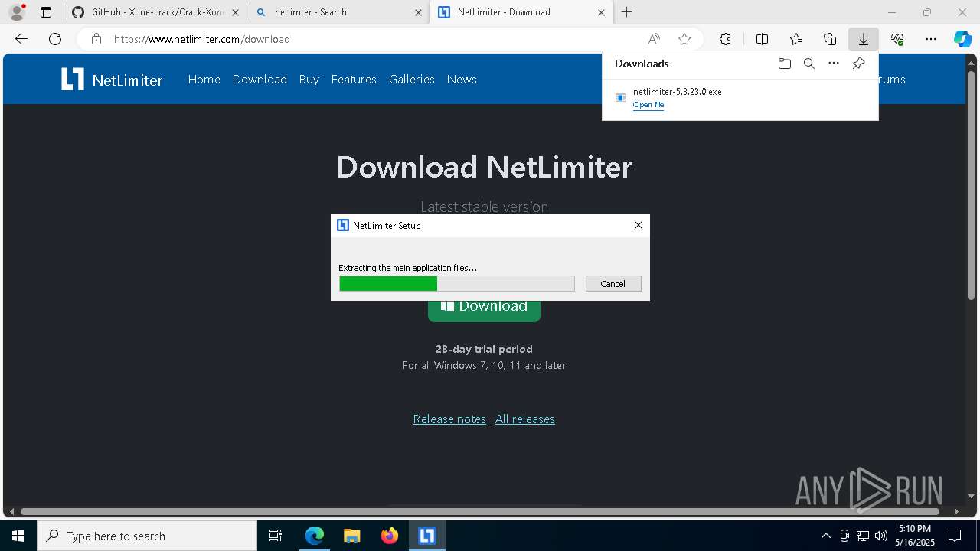Launch the Copilot sidebar icon
The width and height of the screenshot is (980, 551).
962,39
